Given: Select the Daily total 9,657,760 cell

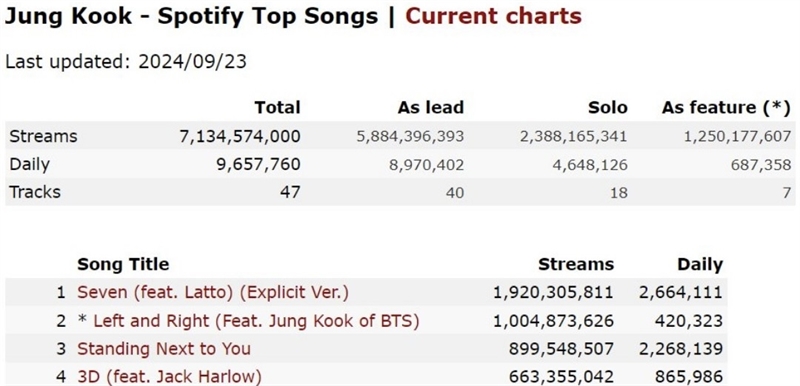Looking at the screenshot, I should (260, 164).
